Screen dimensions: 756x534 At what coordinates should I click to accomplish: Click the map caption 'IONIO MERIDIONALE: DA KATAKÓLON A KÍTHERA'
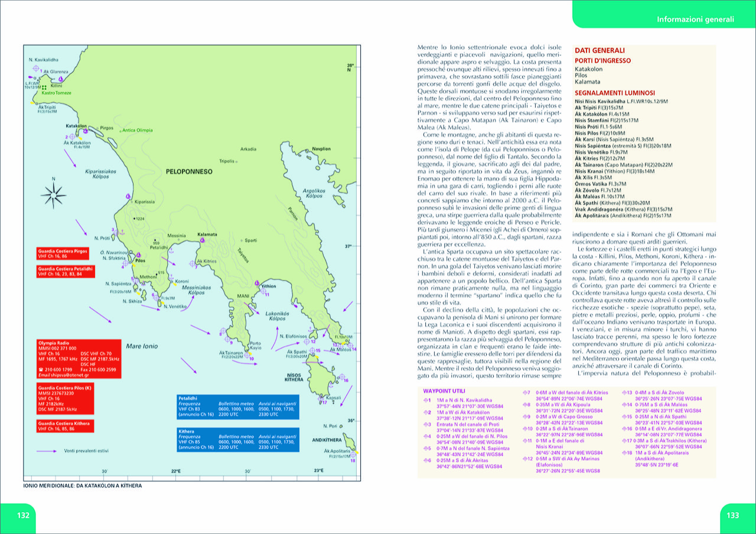[82, 486]
